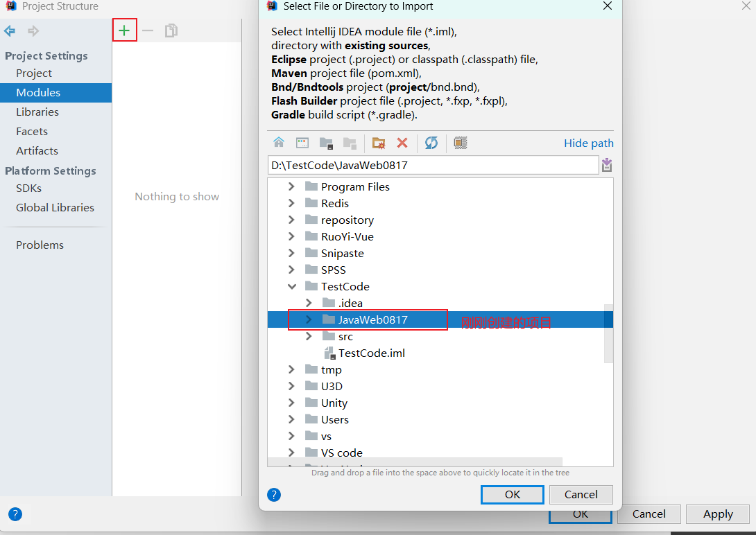Click the path input field
Viewport: 756px width, 535px height.
433,165
